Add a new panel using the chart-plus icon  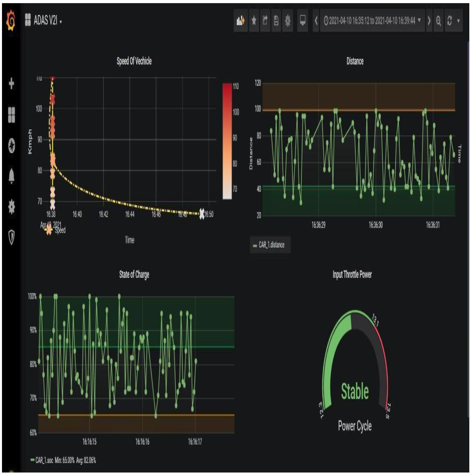click(x=241, y=21)
